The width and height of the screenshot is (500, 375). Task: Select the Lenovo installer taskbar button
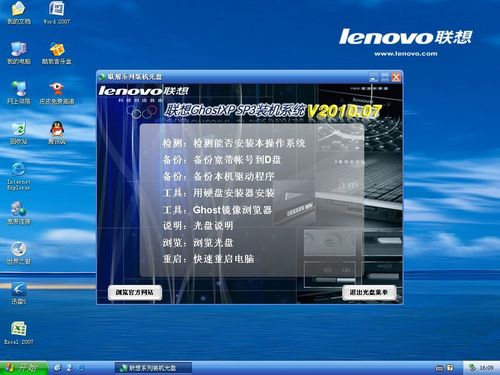pyautogui.click(x=153, y=368)
